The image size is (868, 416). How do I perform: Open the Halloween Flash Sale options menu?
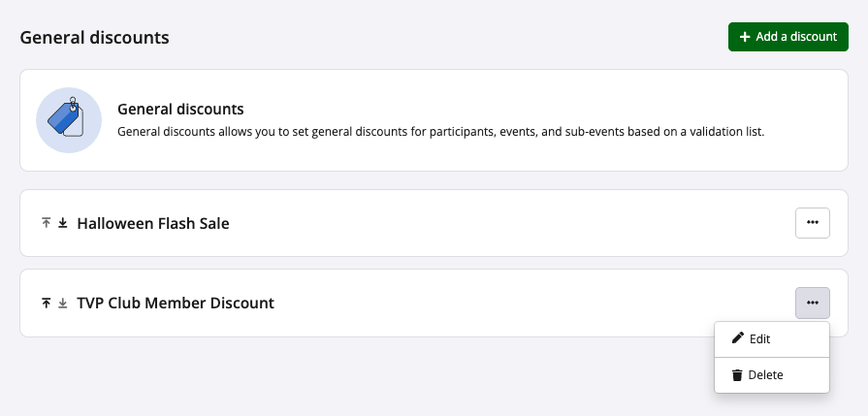point(812,223)
